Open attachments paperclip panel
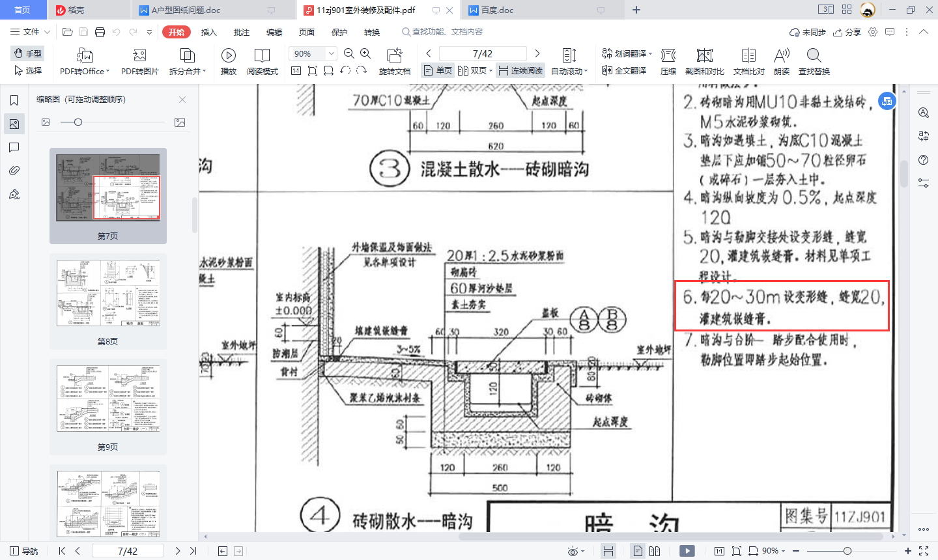 (14, 171)
